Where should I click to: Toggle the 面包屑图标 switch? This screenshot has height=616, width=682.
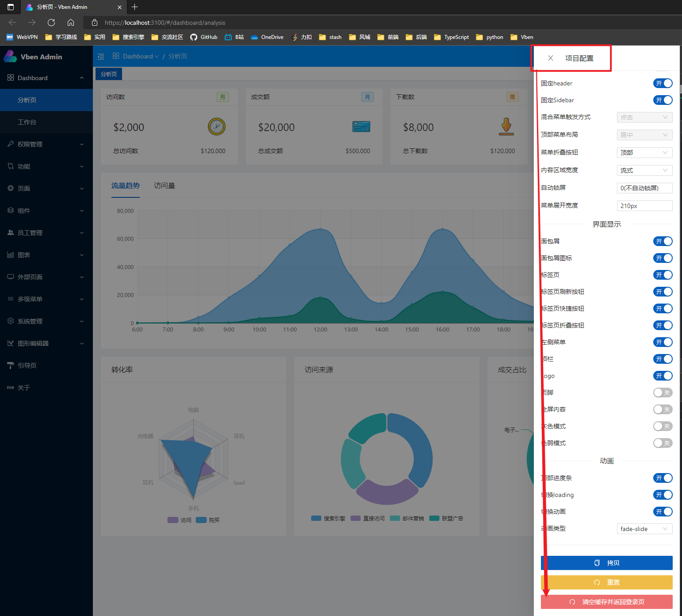pyautogui.click(x=663, y=258)
